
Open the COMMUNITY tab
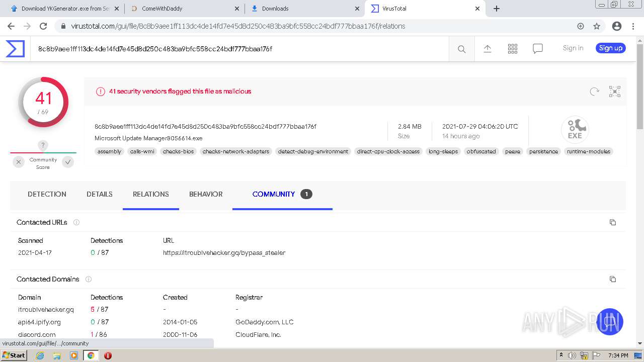pyautogui.click(x=282, y=194)
